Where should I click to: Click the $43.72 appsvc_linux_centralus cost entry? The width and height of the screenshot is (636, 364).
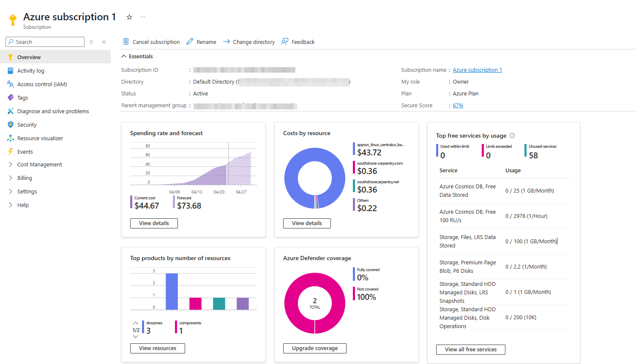(x=379, y=149)
